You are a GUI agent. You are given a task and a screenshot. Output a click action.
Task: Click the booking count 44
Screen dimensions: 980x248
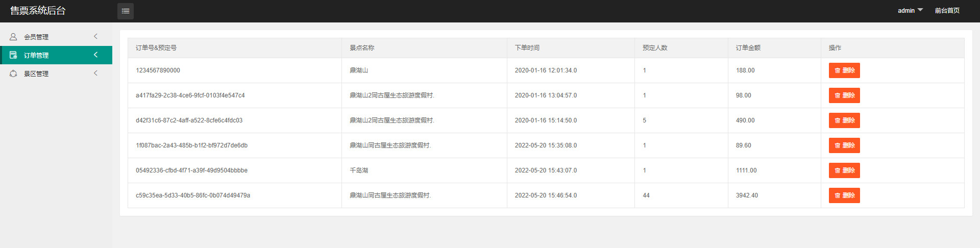click(x=646, y=195)
